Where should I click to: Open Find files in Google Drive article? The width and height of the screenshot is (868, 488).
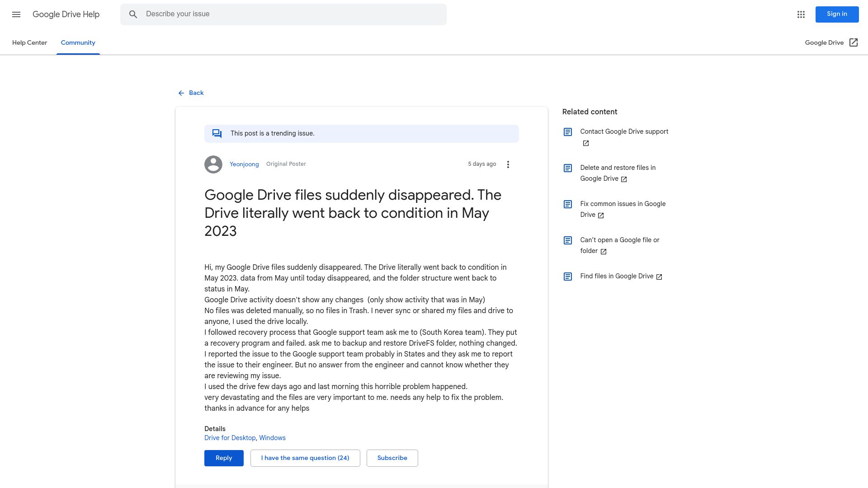click(617, 276)
